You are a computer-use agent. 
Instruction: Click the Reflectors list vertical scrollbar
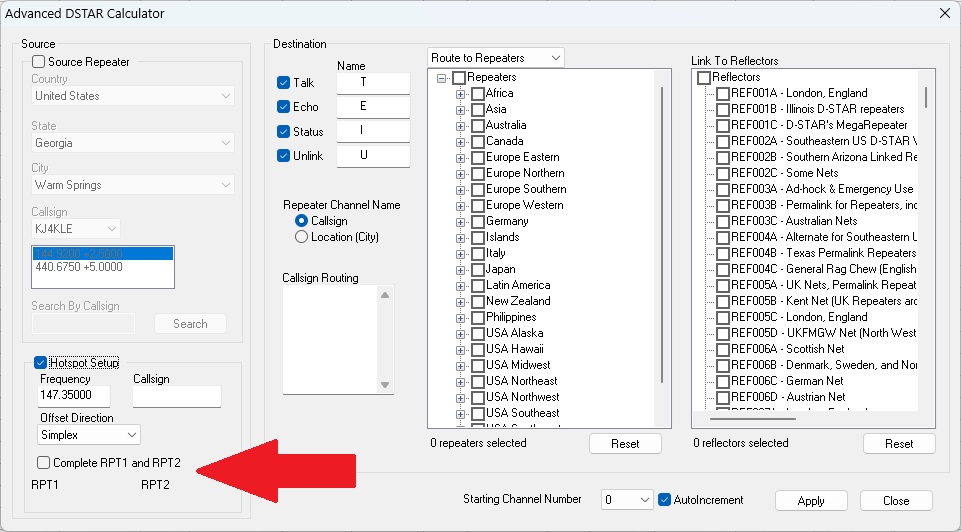click(925, 97)
